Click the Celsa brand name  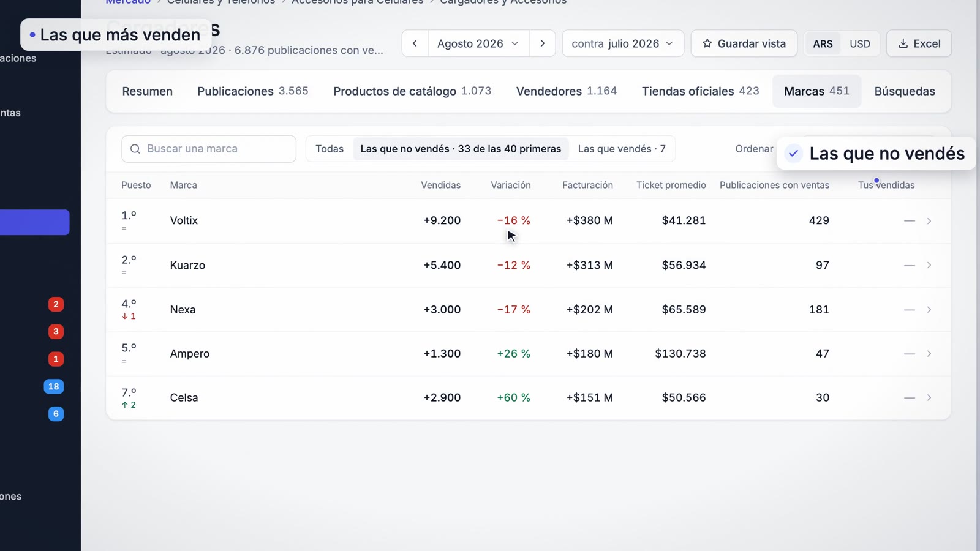point(184,398)
